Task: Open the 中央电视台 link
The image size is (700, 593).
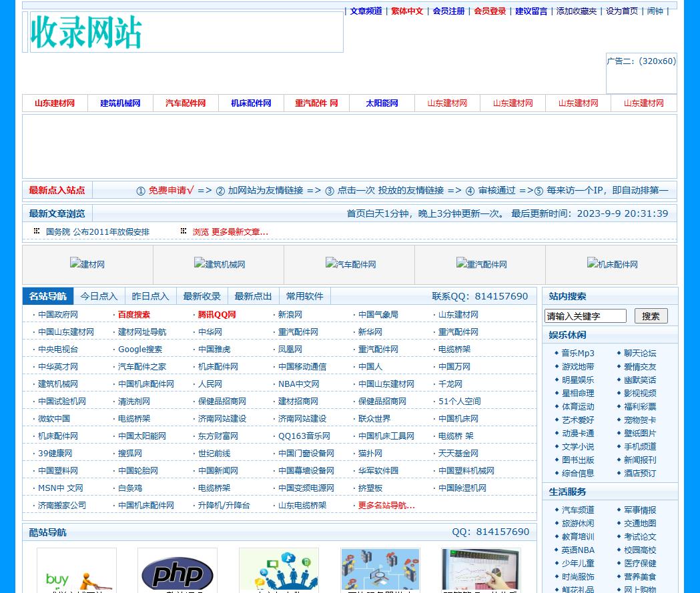Action: tap(58, 350)
